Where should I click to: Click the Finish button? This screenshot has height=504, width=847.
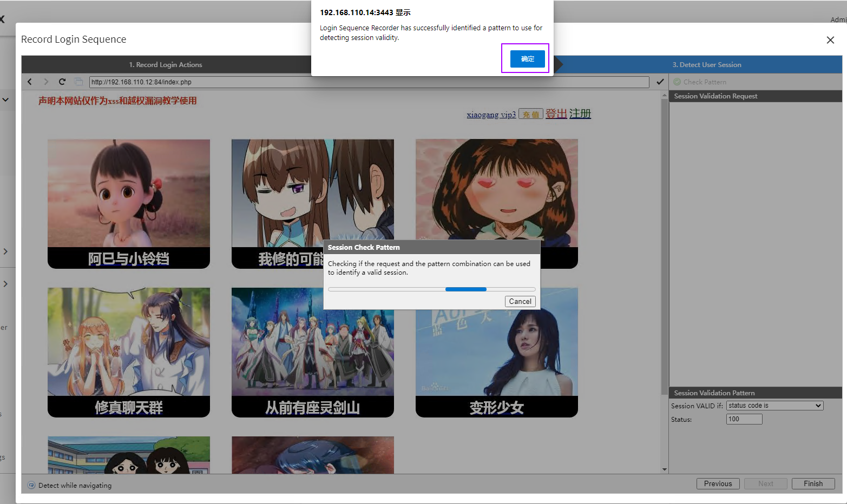tap(813, 483)
